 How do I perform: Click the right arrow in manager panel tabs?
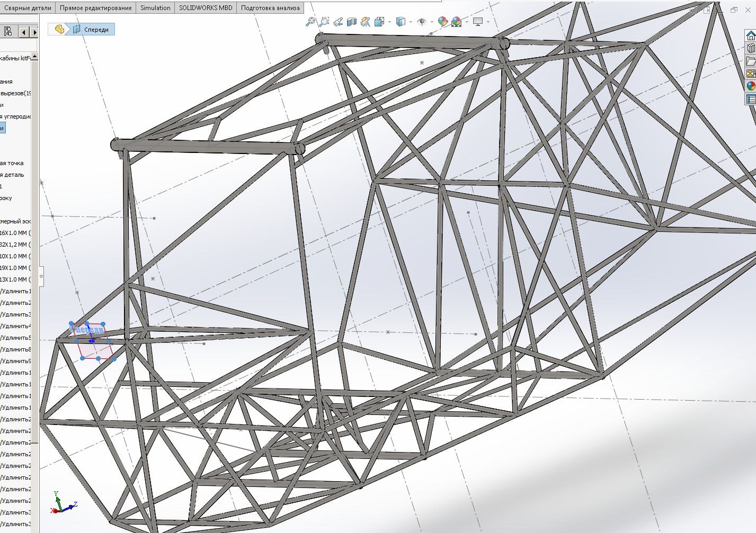[x=34, y=32]
